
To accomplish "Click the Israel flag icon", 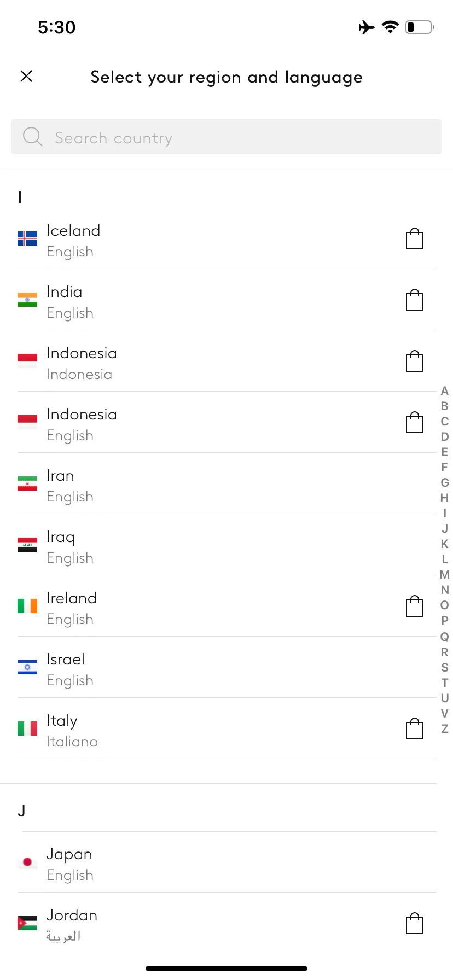I will [x=27, y=667].
